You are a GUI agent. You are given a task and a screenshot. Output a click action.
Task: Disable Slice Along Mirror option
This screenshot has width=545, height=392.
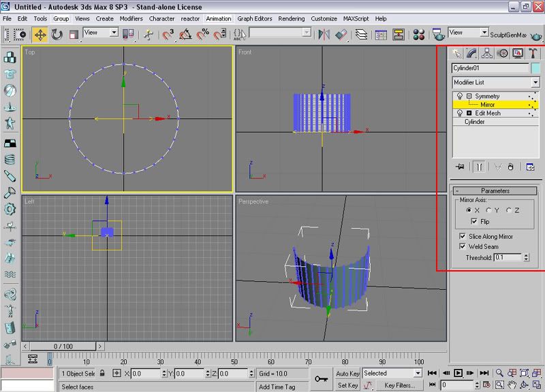click(x=463, y=236)
